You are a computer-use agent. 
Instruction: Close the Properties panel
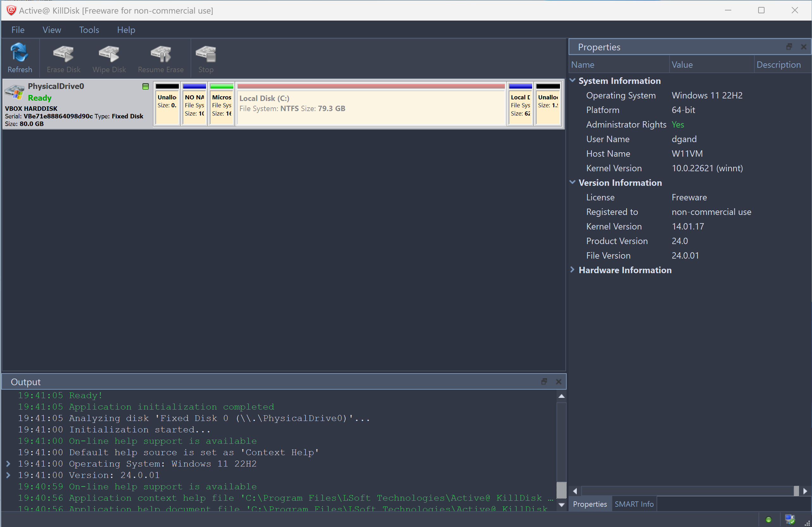coord(803,47)
